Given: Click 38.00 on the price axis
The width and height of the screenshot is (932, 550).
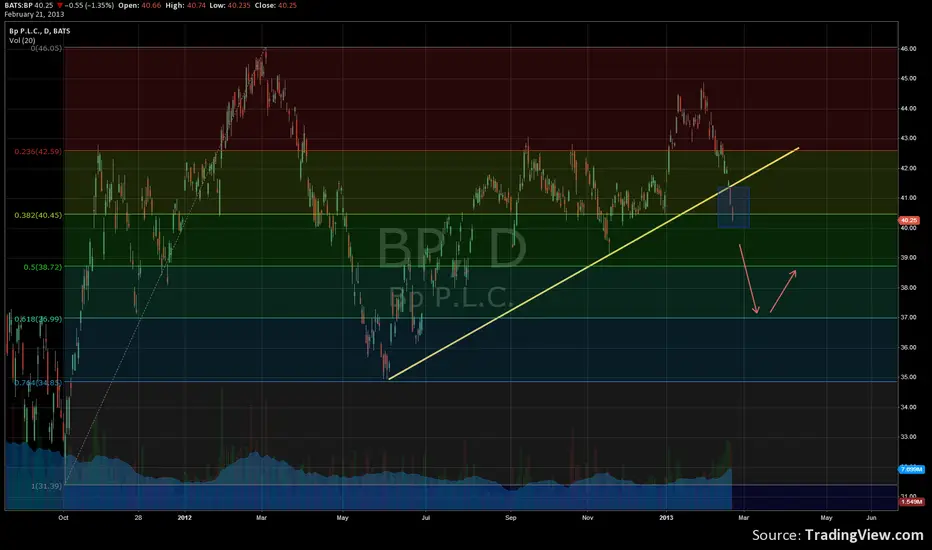Looking at the screenshot, I should coord(908,288).
